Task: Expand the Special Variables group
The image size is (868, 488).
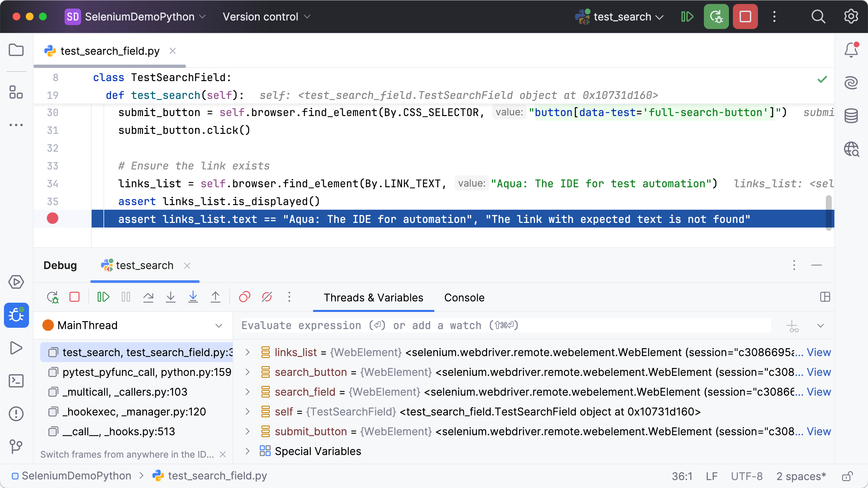Action: pyautogui.click(x=248, y=451)
